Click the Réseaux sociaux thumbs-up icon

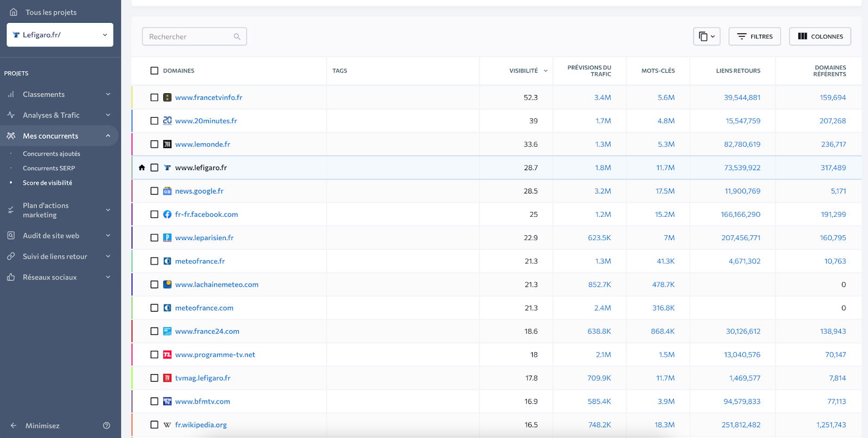click(x=11, y=277)
